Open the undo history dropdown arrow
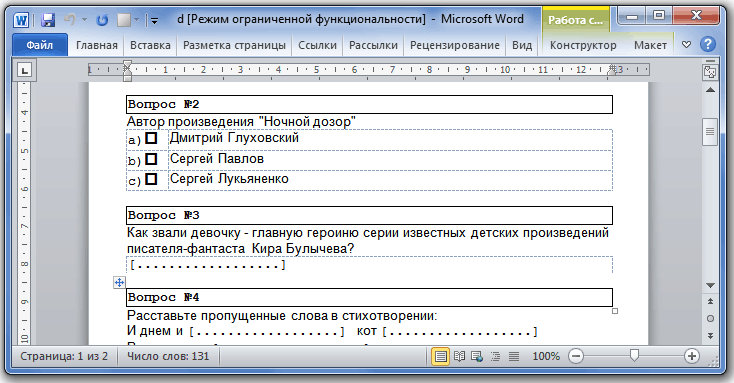 [84, 20]
